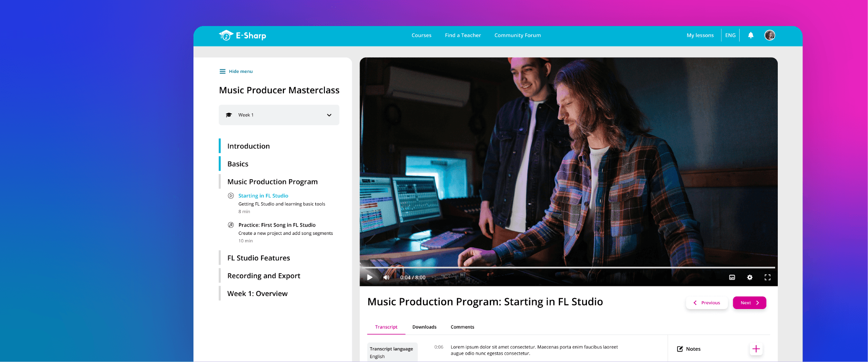Go to the Previous lesson
This screenshot has width=868, height=362.
[x=707, y=303]
